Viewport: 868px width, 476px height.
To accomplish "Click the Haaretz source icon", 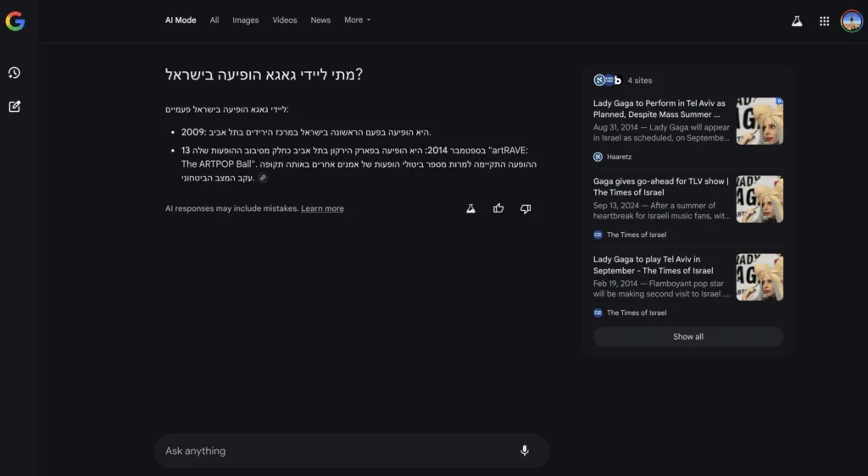I will pos(598,157).
